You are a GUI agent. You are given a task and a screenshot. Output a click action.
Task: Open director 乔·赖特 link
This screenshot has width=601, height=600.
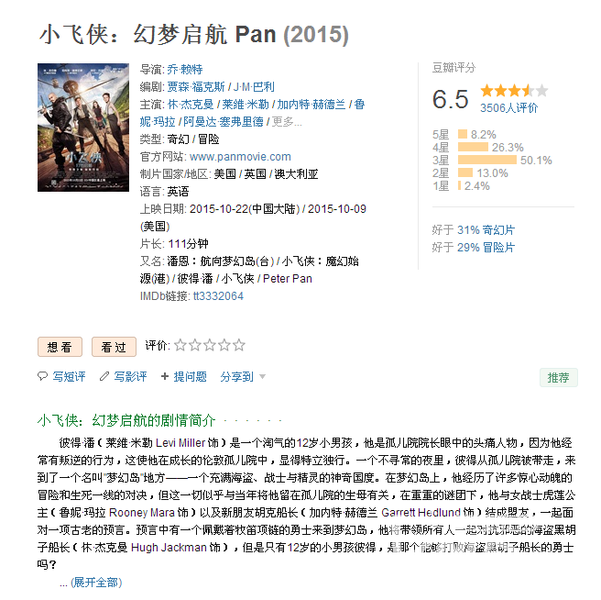pos(185,69)
